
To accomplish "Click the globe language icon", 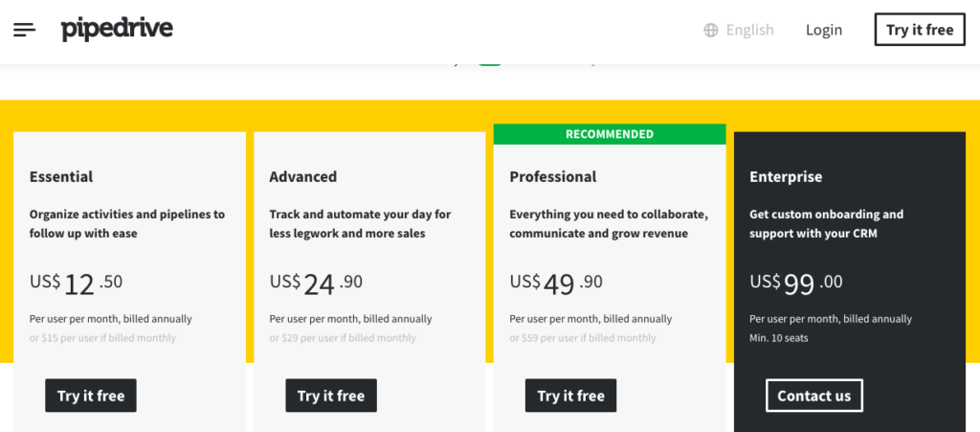I will pos(711,30).
